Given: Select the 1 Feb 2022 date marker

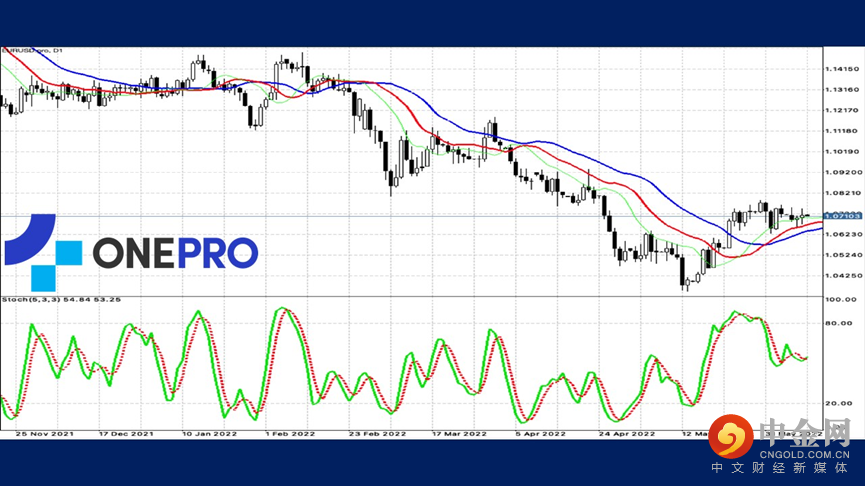Looking at the screenshot, I should click(x=290, y=434).
